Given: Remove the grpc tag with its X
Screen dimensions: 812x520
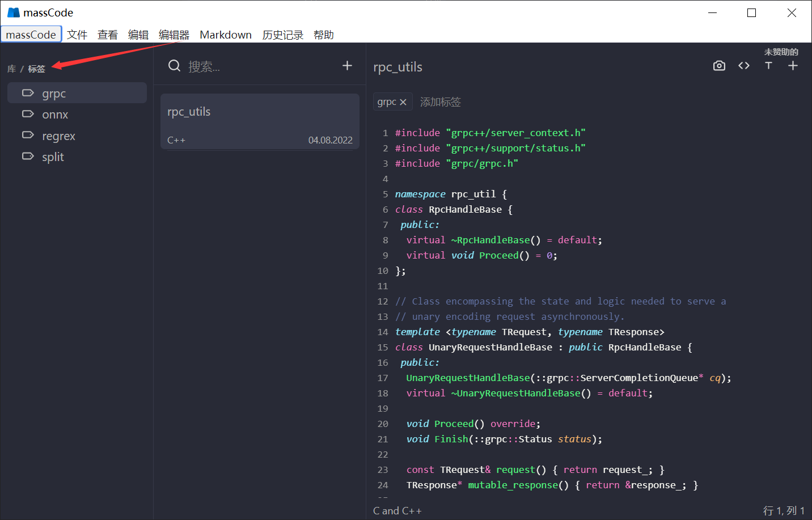Looking at the screenshot, I should click(x=403, y=102).
